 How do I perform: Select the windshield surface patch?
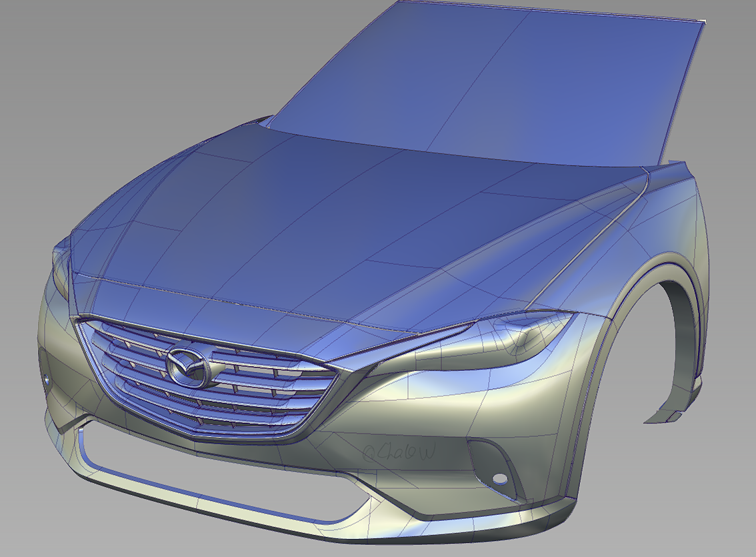tap(487, 82)
